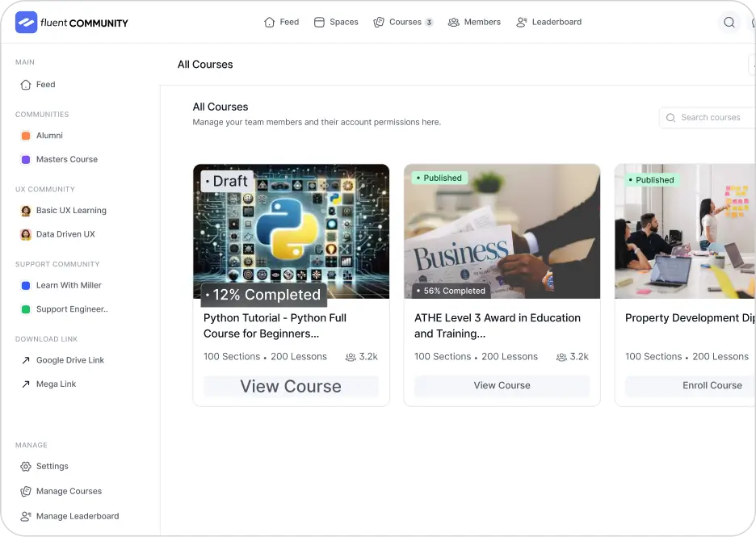Open the Feed tab in top navigation
This screenshot has width=756, height=537.
(282, 22)
